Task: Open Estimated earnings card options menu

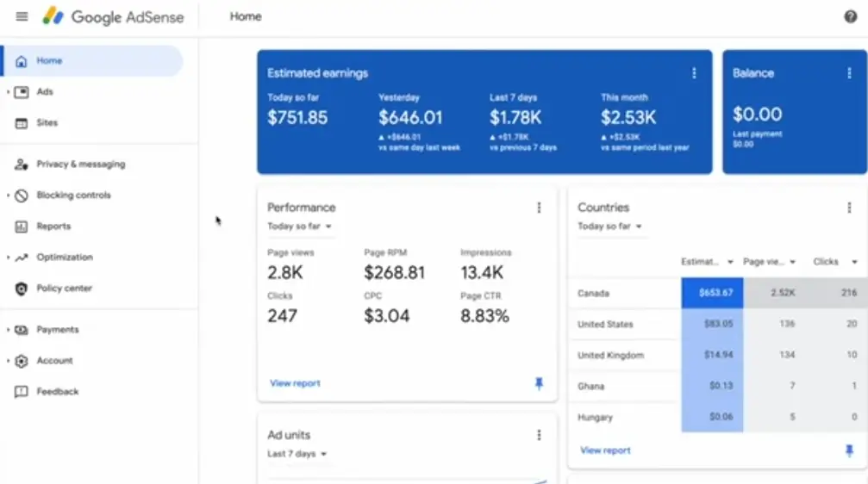Action: [694, 73]
